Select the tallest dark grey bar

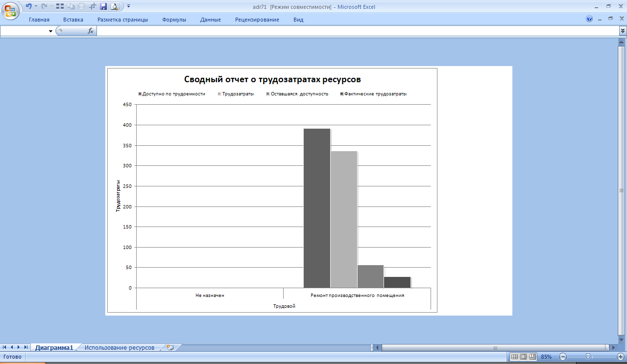tap(317, 208)
